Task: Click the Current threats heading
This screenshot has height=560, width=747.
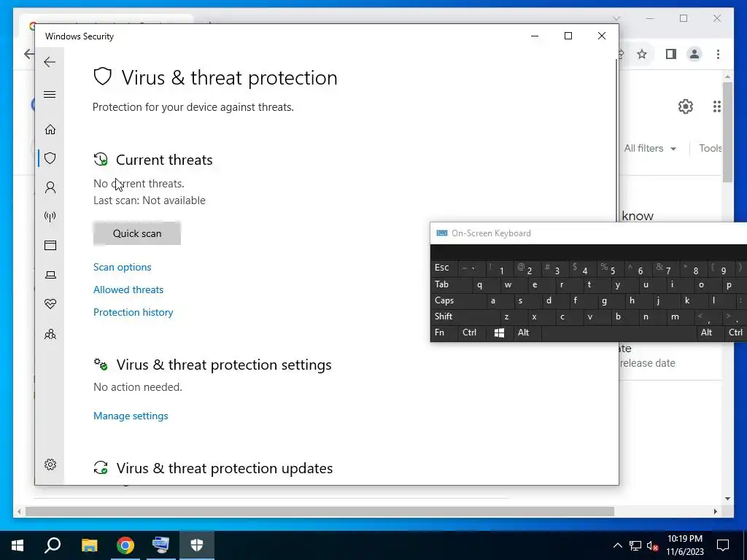Action: (x=164, y=160)
